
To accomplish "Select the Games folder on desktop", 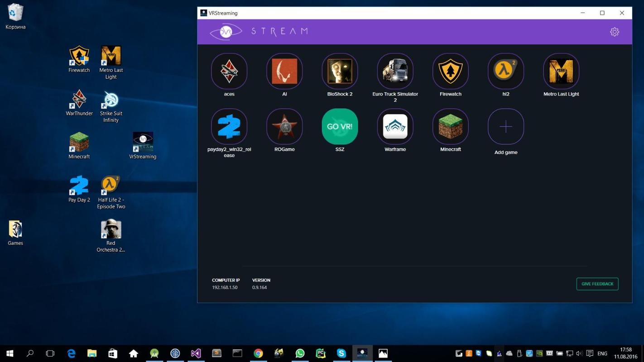I will click(x=15, y=233).
